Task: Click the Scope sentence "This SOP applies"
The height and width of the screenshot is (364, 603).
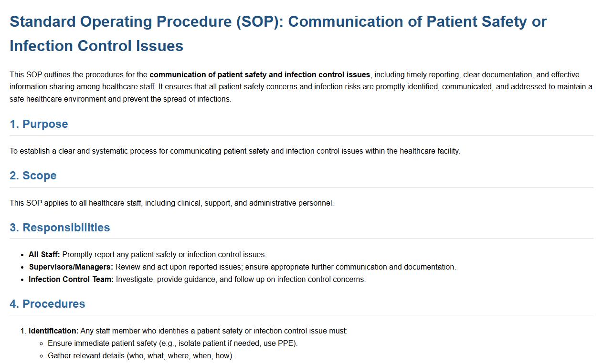Action: point(171,203)
